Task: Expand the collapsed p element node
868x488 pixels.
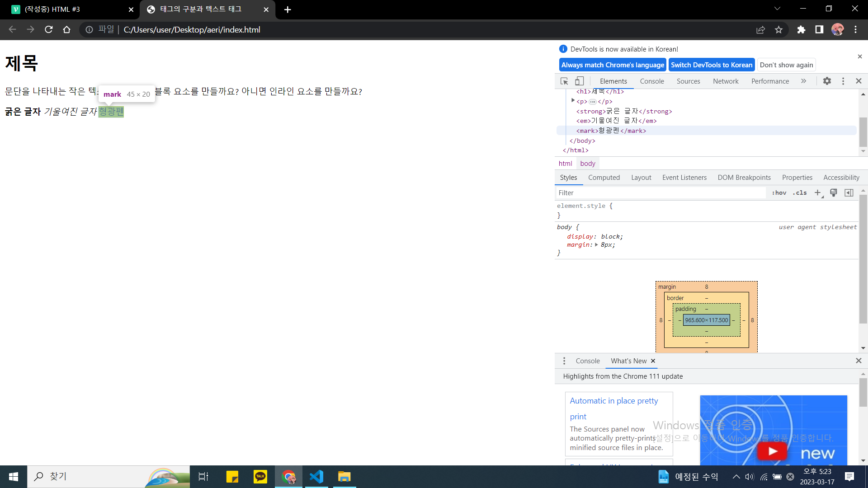Action: click(573, 101)
